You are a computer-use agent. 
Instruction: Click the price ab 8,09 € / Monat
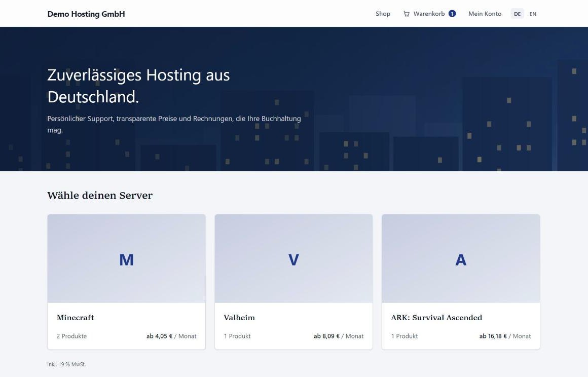pos(339,336)
